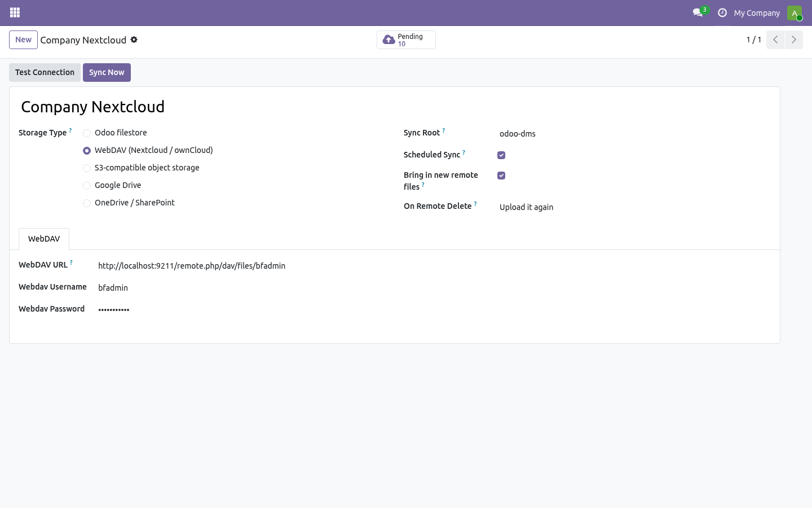The height and width of the screenshot is (508, 812).
Task: Go to the next record arrow
Action: 793,40
